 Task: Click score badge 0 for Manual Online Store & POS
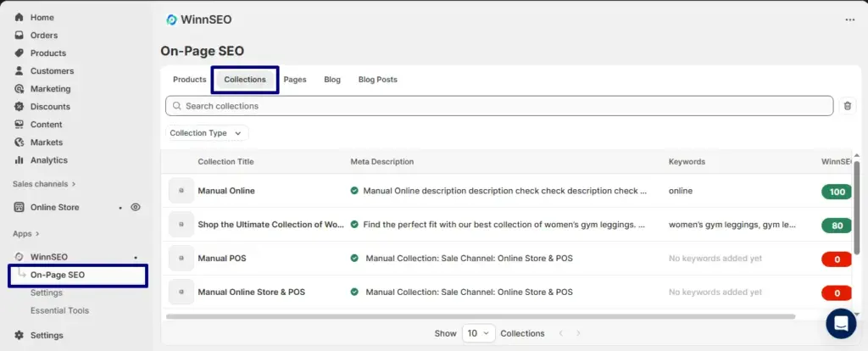tap(837, 292)
